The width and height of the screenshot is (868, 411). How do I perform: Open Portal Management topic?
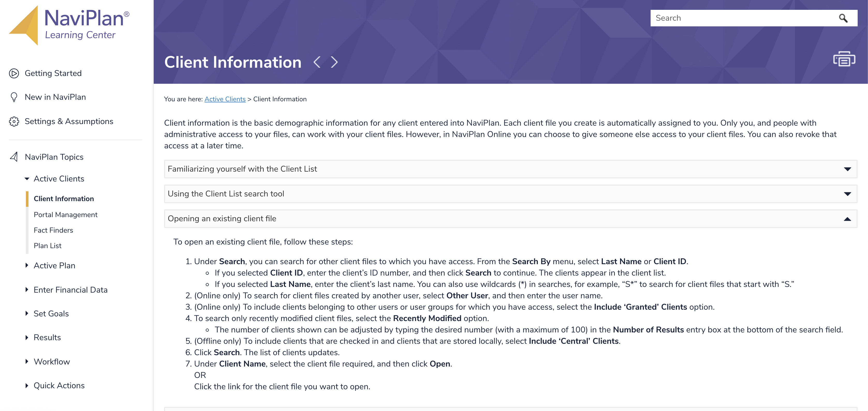coord(65,215)
